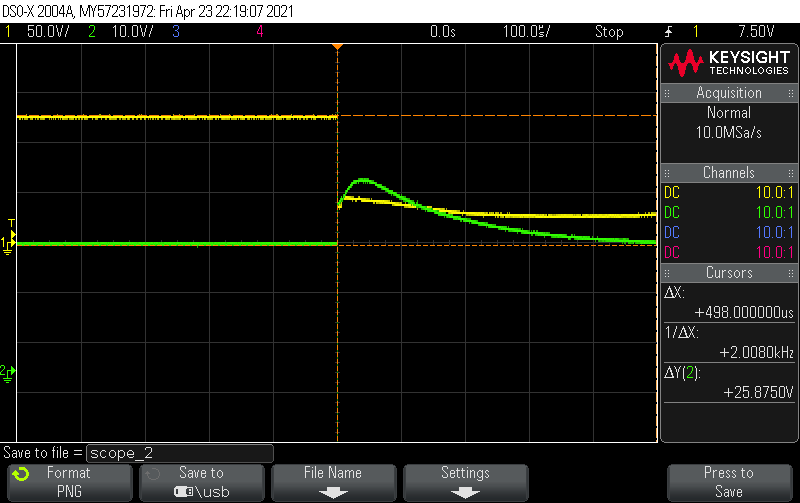Click the scope_2 file name field

click(180, 452)
